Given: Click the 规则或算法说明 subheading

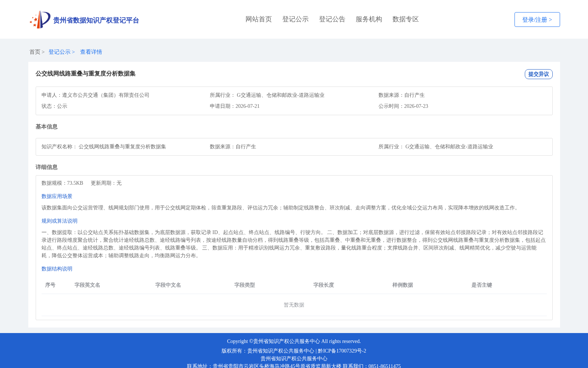Looking at the screenshot, I should 60,221.
